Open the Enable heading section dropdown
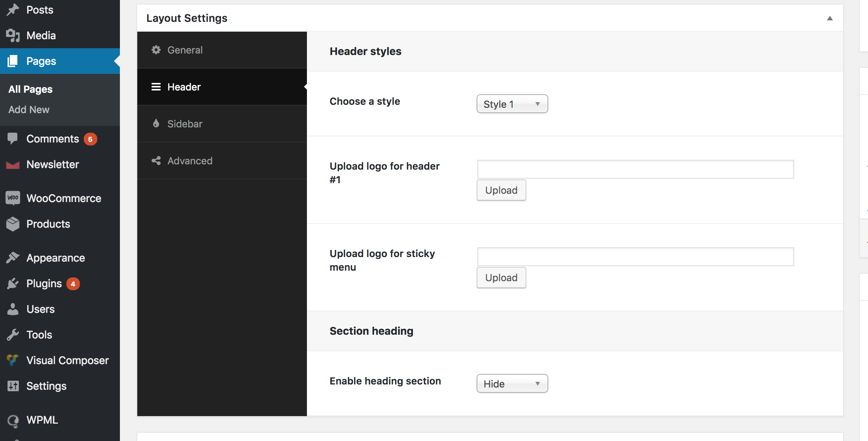The image size is (868, 441). coord(512,384)
